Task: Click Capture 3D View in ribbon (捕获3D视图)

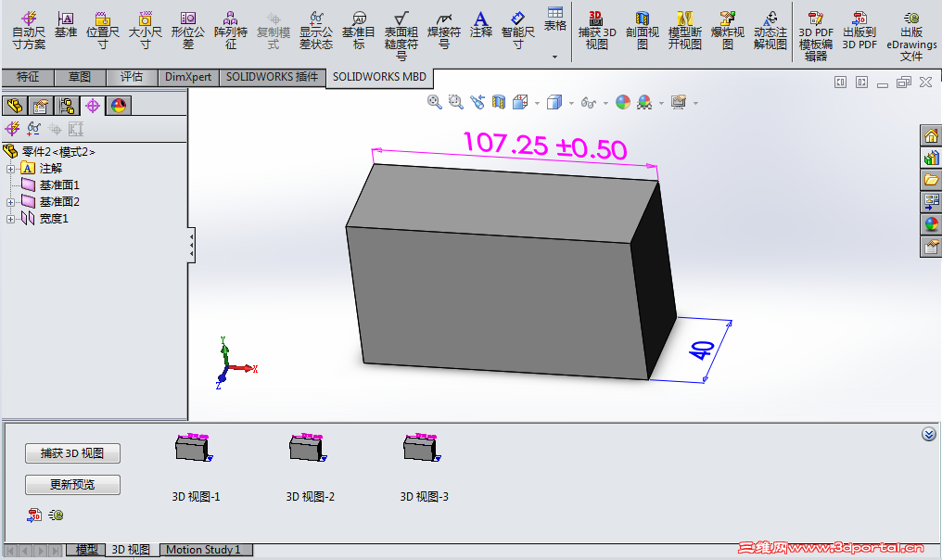Action: coord(596,30)
